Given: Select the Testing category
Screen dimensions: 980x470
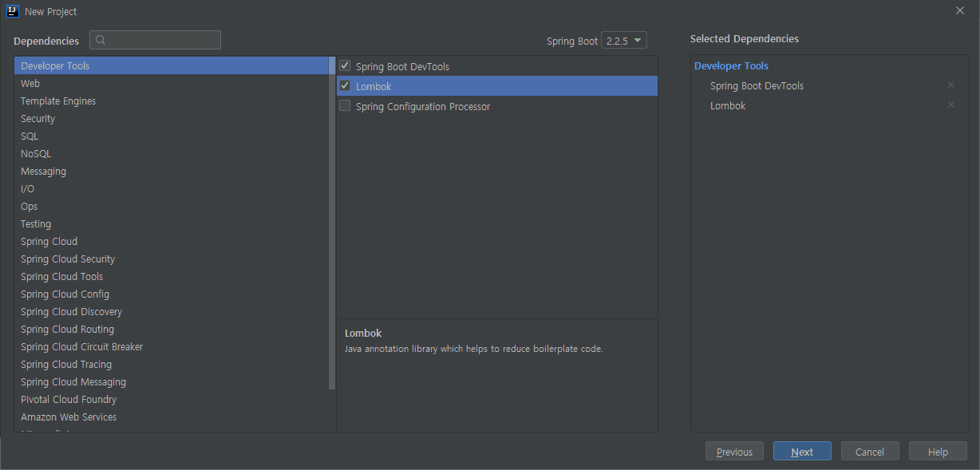Looking at the screenshot, I should coord(172,223).
